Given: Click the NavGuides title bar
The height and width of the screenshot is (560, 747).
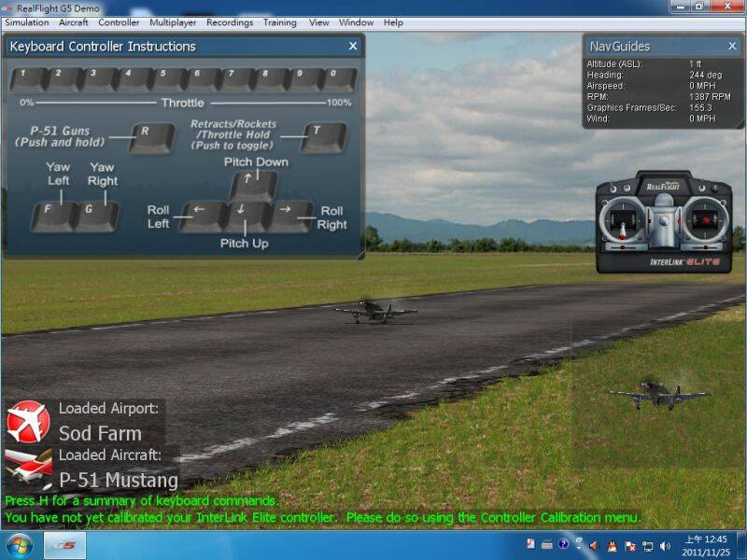Looking at the screenshot, I should (662, 46).
